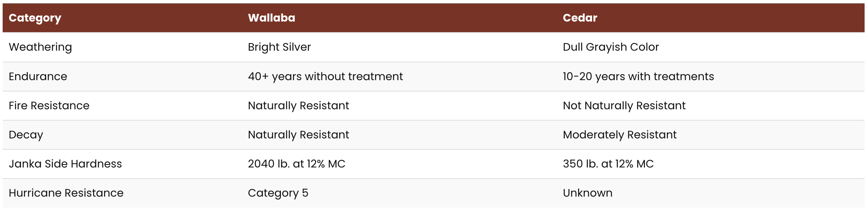This screenshot has width=868, height=211.
Task: Click the 10-20 years with treatments cell
Action: coord(638,77)
